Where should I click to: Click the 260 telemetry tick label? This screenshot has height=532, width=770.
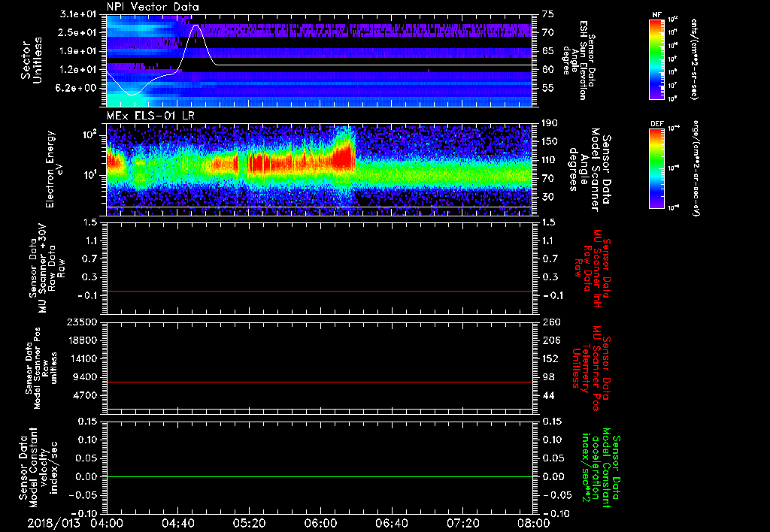click(550, 322)
